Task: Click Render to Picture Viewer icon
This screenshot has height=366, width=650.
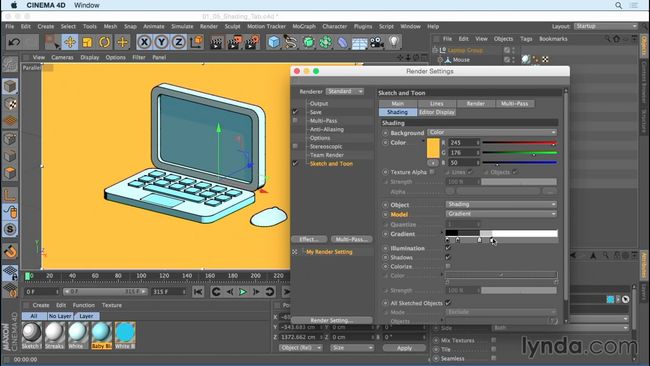Action: [234, 42]
